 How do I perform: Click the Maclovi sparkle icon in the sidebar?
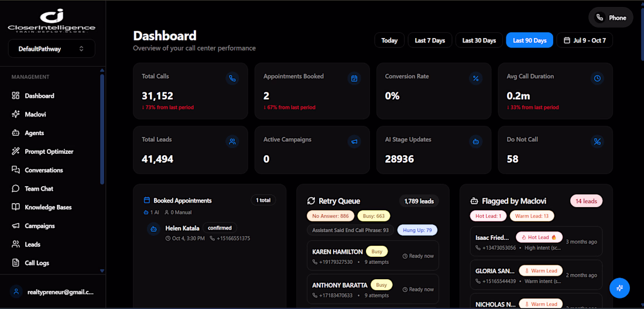click(x=16, y=115)
